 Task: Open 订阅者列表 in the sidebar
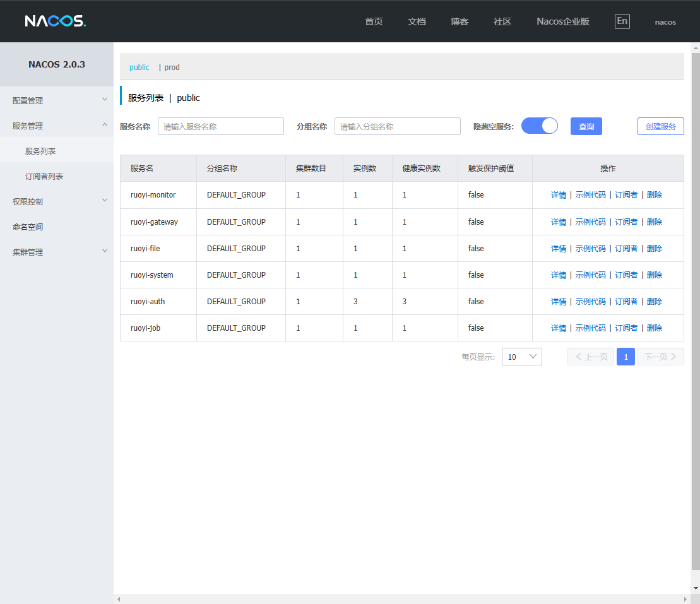pyautogui.click(x=57, y=176)
